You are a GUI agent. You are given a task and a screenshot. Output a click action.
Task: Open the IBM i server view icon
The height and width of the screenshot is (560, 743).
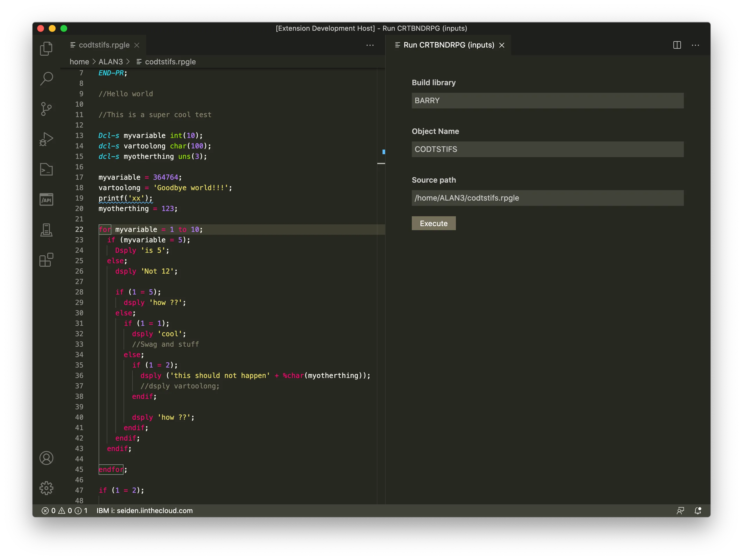coord(46,230)
